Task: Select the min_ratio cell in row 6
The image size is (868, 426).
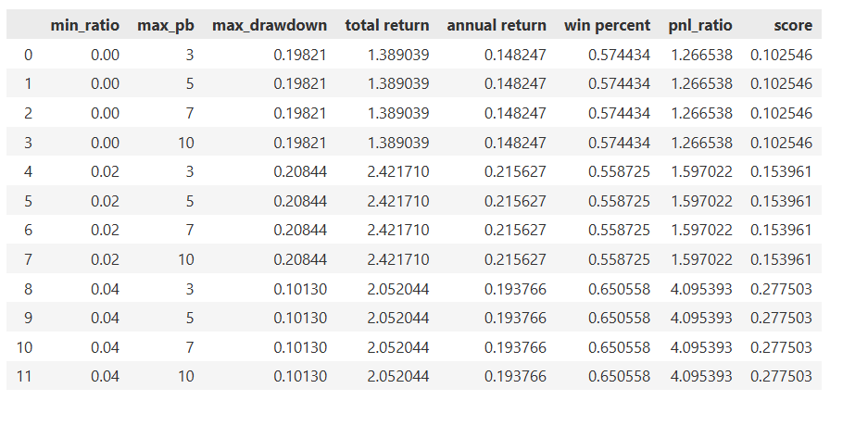Action: point(105,230)
